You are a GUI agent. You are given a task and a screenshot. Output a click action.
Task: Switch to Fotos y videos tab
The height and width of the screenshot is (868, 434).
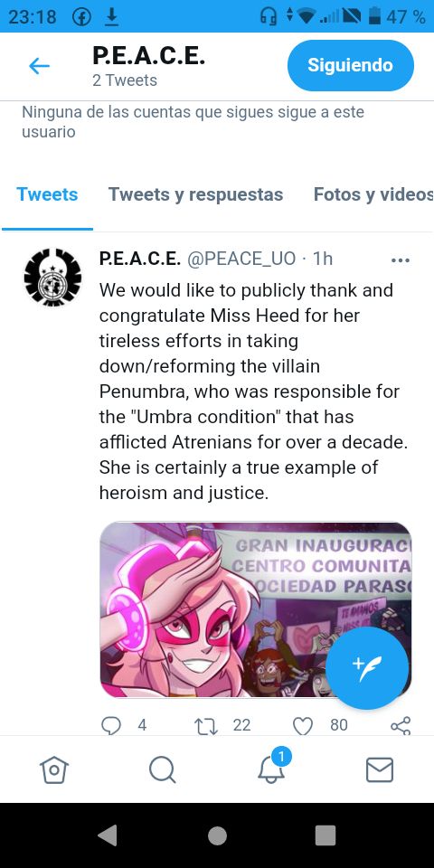point(373,194)
